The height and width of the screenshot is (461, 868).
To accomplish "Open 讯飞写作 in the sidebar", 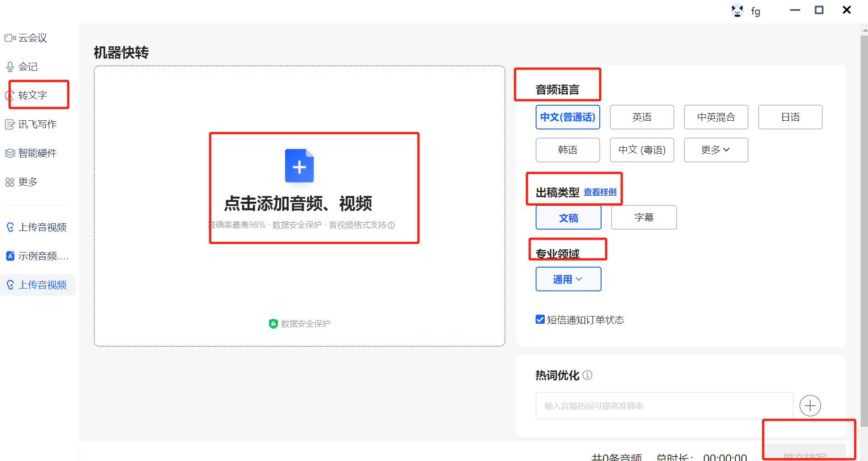I will point(31,124).
